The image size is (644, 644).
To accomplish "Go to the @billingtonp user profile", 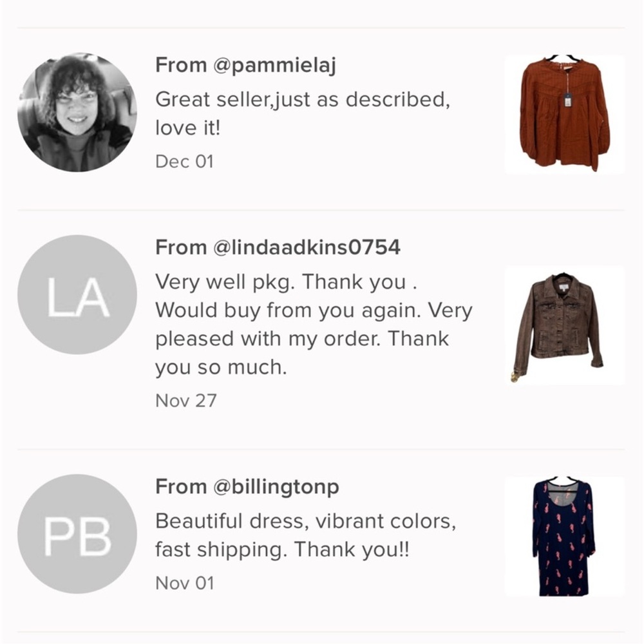I will [x=276, y=488].
